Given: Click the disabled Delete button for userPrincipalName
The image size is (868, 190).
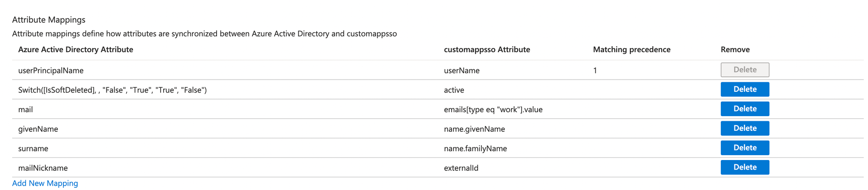Looking at the screenshot, I should tap(745, 70).
